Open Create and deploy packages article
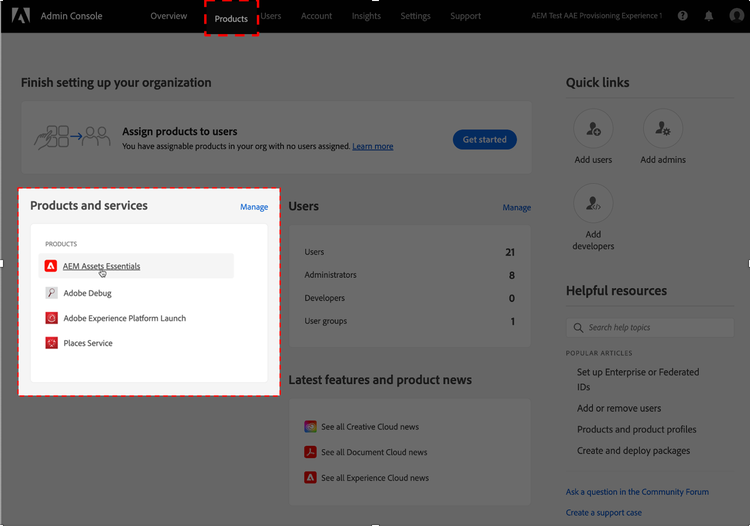Viewport: 750px width, 526px height. click(x=633, y=450)
